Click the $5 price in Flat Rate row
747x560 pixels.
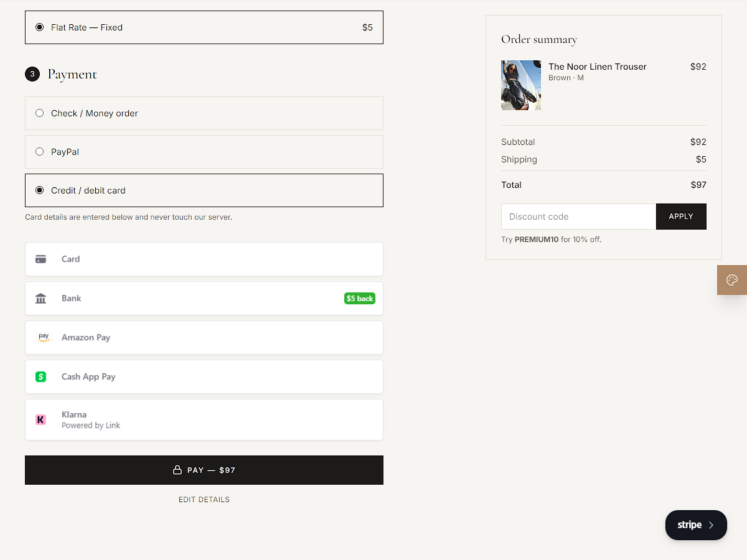[x=367, y=27]
